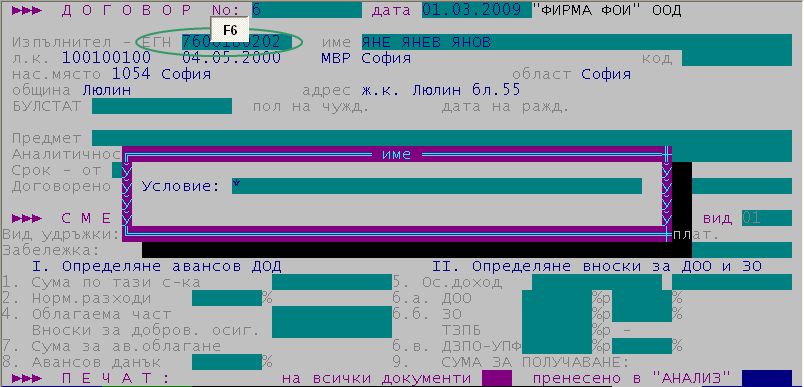Click the л.к. number 100100100

coord(106,58)
